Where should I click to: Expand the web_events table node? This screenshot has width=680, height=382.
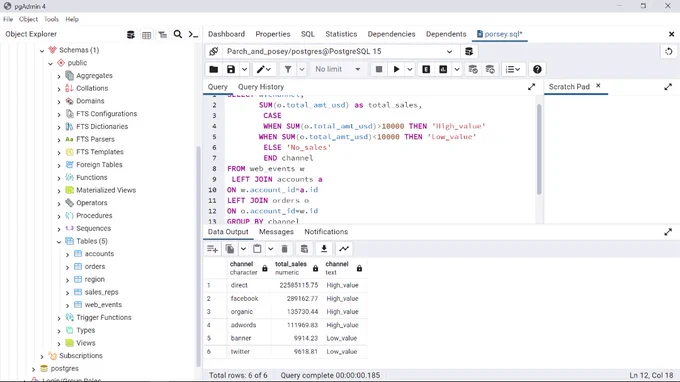point(67,305)
